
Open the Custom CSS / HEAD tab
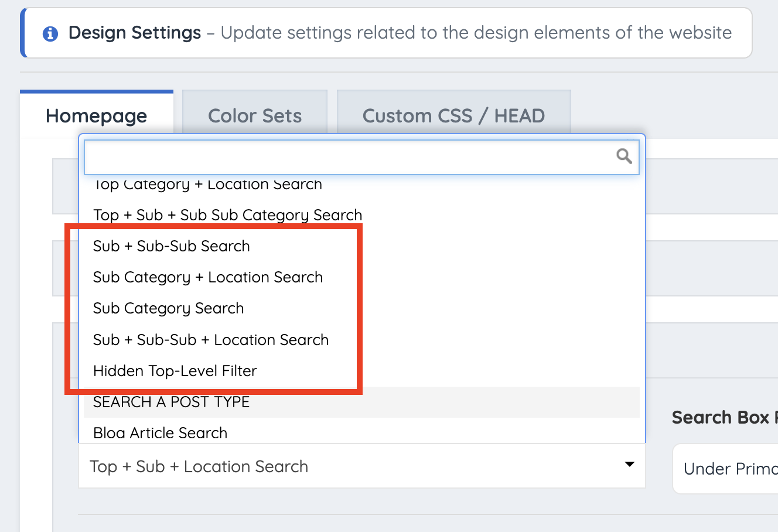point(453,116)
